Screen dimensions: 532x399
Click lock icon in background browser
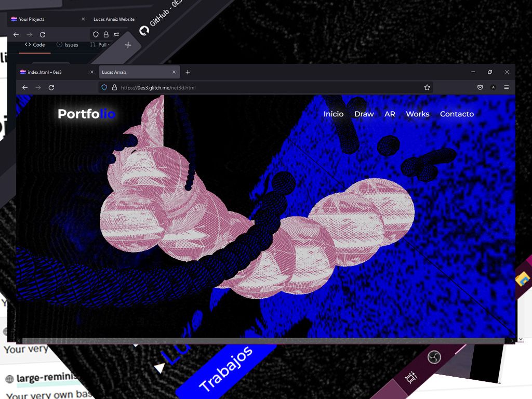point(106,35)
